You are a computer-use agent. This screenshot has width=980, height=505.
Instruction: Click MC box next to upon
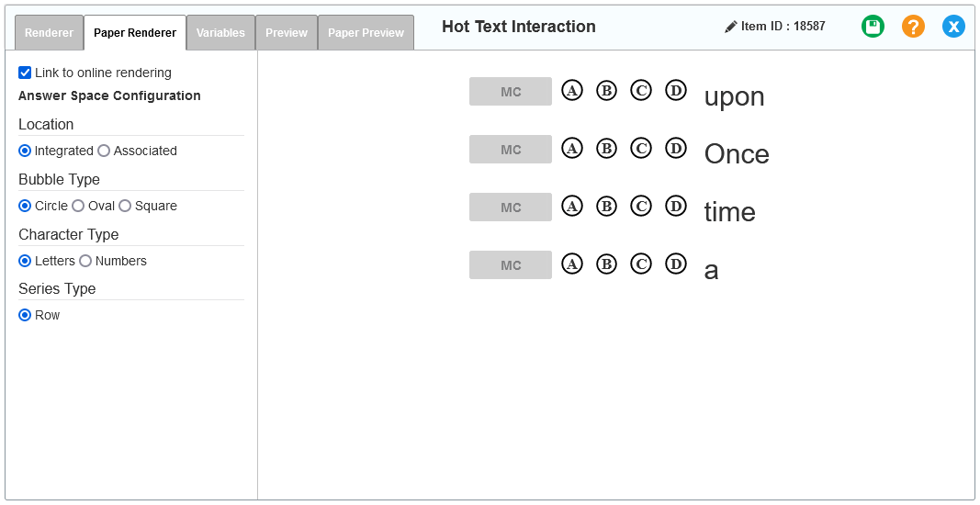coord(511,91)
